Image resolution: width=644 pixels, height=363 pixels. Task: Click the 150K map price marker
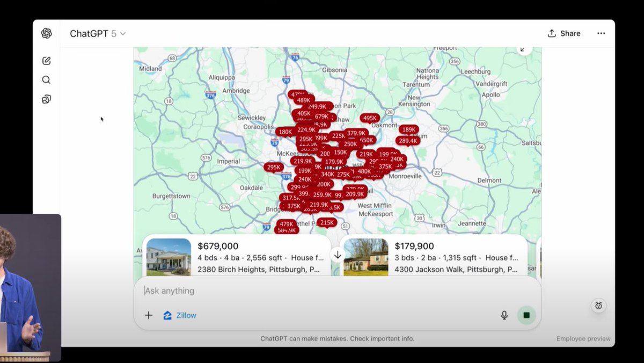point(340,153)
